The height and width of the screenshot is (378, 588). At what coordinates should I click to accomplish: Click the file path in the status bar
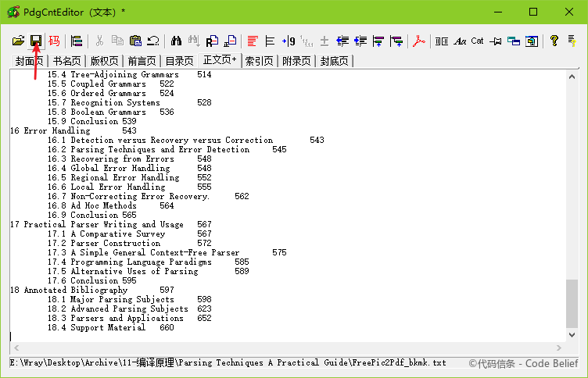(x=228, y=362)
